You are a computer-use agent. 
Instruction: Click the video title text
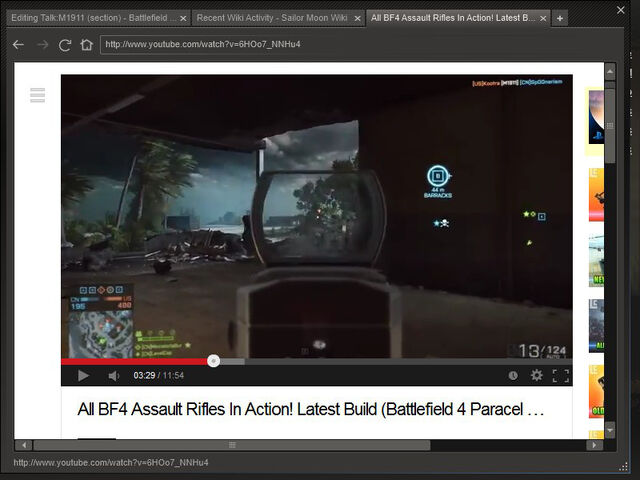click(x=311, y=409)
